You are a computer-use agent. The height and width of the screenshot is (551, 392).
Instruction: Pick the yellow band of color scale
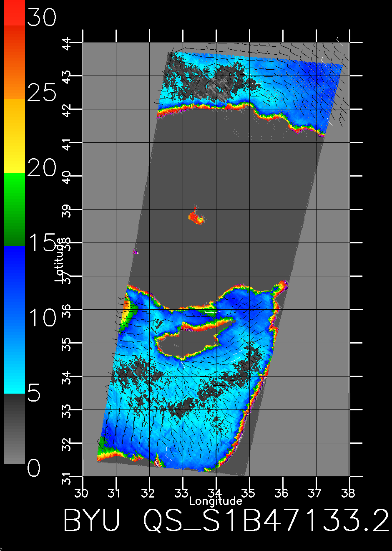click(14, 136)
